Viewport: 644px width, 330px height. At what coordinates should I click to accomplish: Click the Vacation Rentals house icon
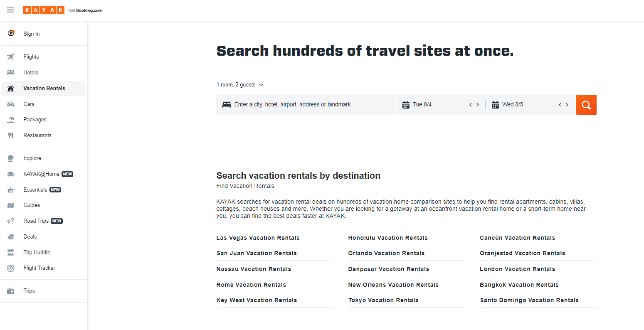[x=11, y=88]
